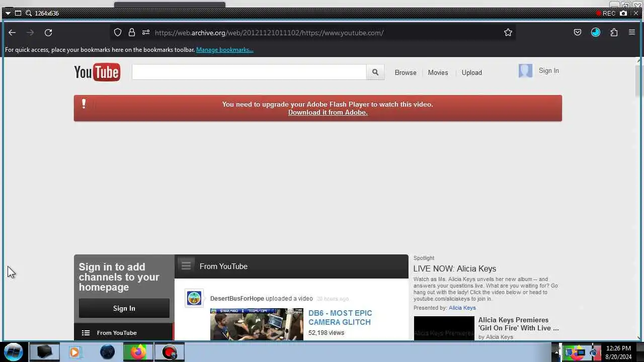Click Manage bookmarks link
This screenshot has height=362, width=644.
coord(225,50)
